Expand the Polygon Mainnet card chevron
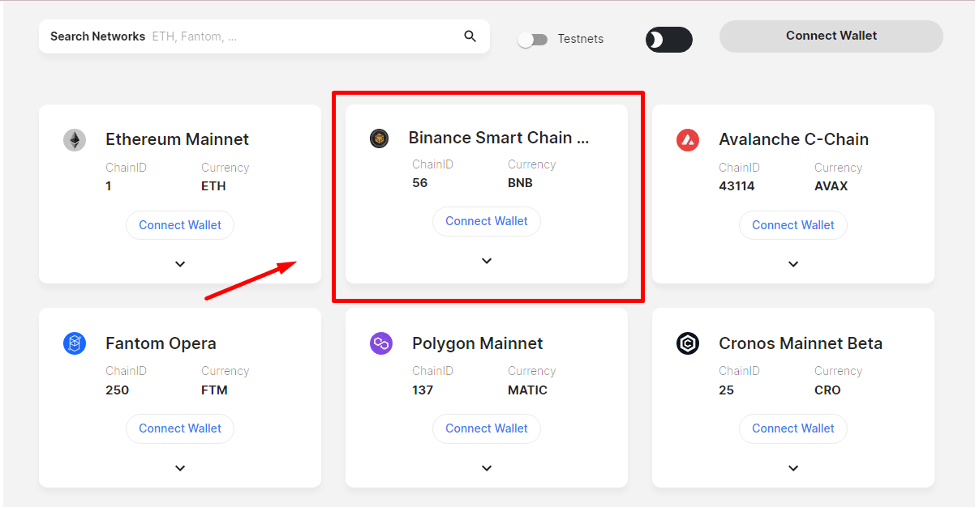Image resolution: width=977 pixels, height=508 pixels. click(x=487, y=468)
